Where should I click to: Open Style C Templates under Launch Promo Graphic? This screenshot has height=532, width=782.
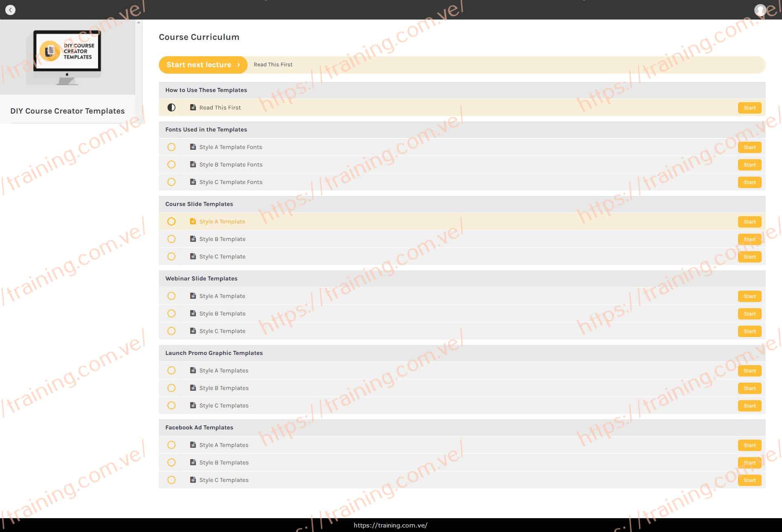[224, 405]
